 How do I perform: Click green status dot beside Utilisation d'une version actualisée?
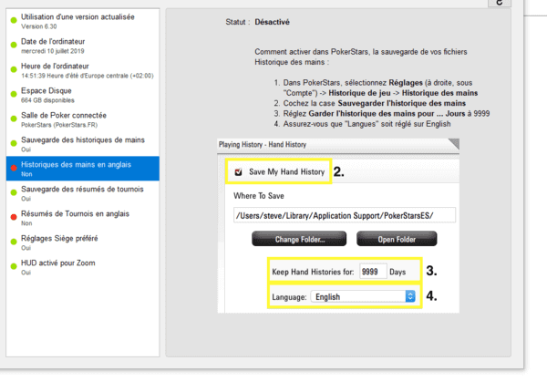(x=14, y=21)
